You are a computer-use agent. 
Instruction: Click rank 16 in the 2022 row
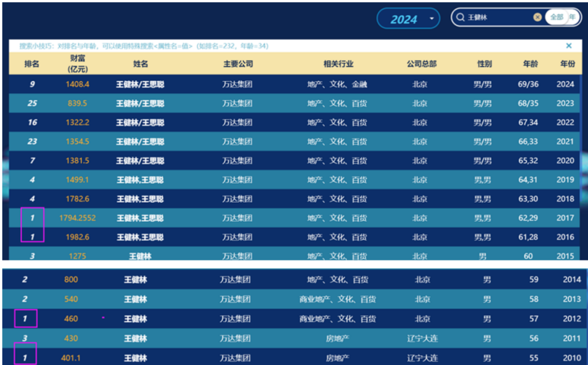click(x=32, y=122)
